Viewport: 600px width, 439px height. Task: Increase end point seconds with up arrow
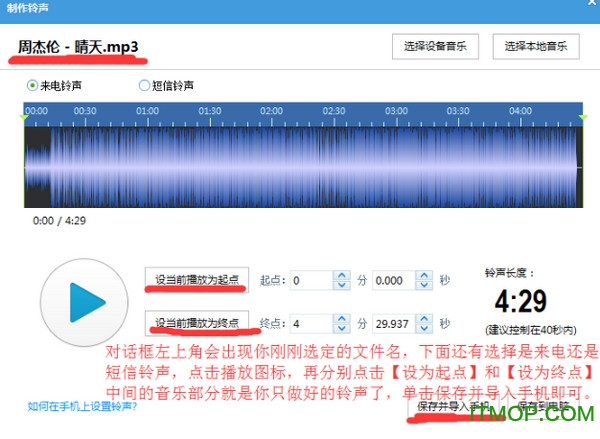pos(424,319)
